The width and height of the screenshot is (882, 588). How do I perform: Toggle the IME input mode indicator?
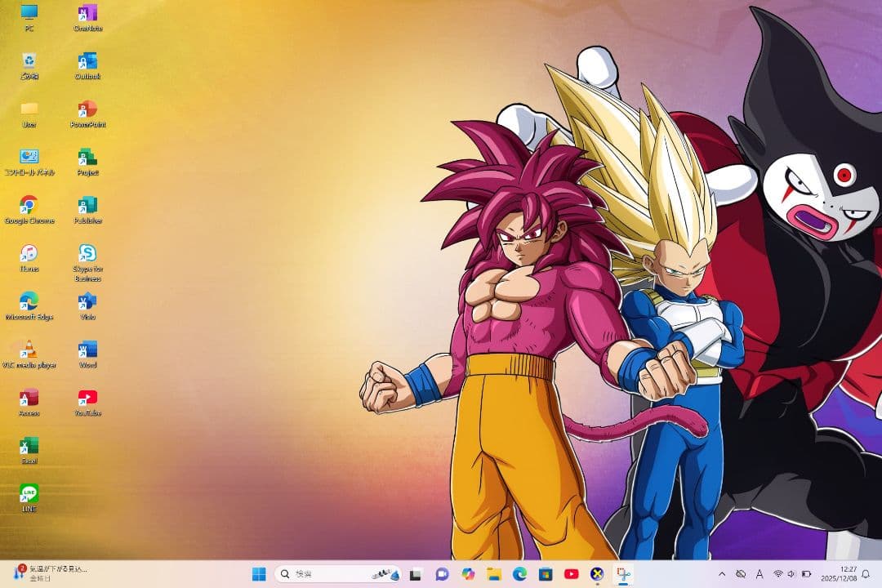[759, 574]
